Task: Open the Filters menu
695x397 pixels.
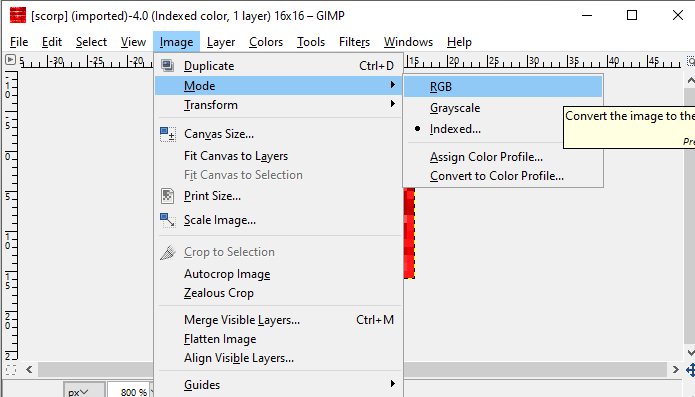Action: coord(354,42)
